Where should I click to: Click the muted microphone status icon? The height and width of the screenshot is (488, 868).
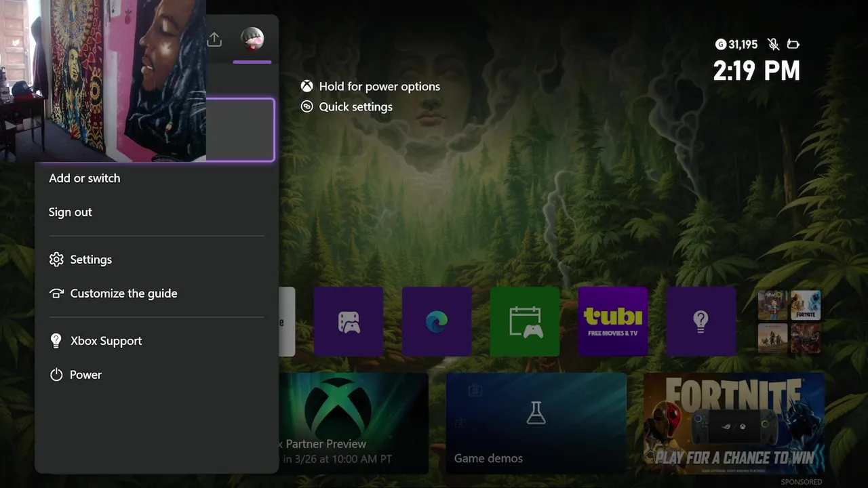tap(773, 45)
